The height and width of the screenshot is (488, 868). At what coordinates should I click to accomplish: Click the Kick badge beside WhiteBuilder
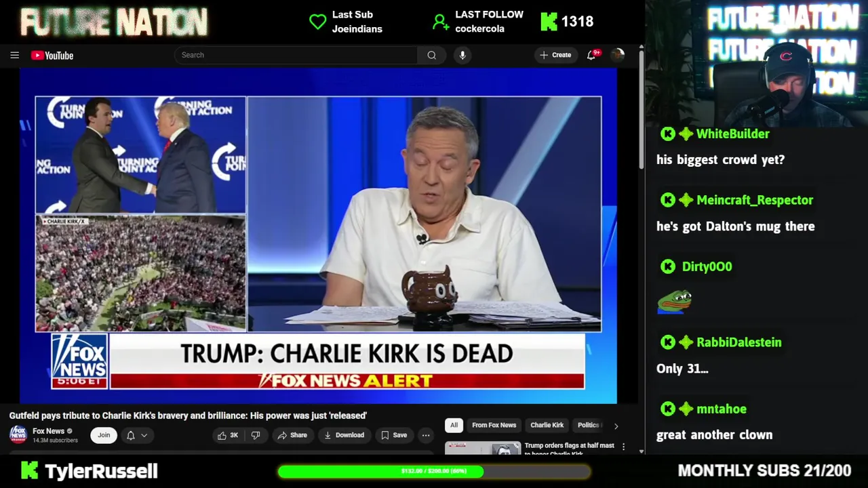click(x=668, y=134)
